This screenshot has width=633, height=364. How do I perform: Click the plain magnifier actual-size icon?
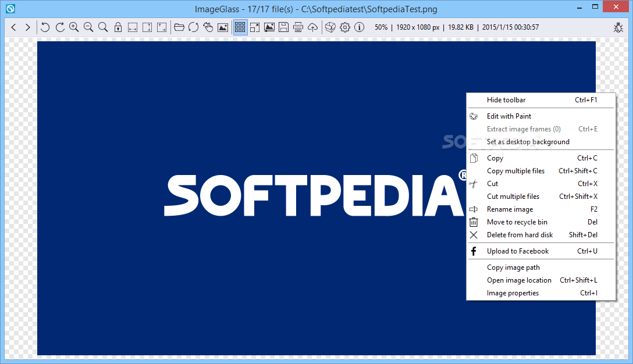pos(103,27)
